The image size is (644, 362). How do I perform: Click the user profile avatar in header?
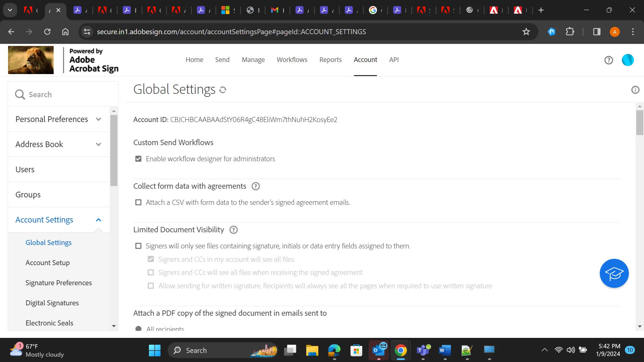pos(628,60)
